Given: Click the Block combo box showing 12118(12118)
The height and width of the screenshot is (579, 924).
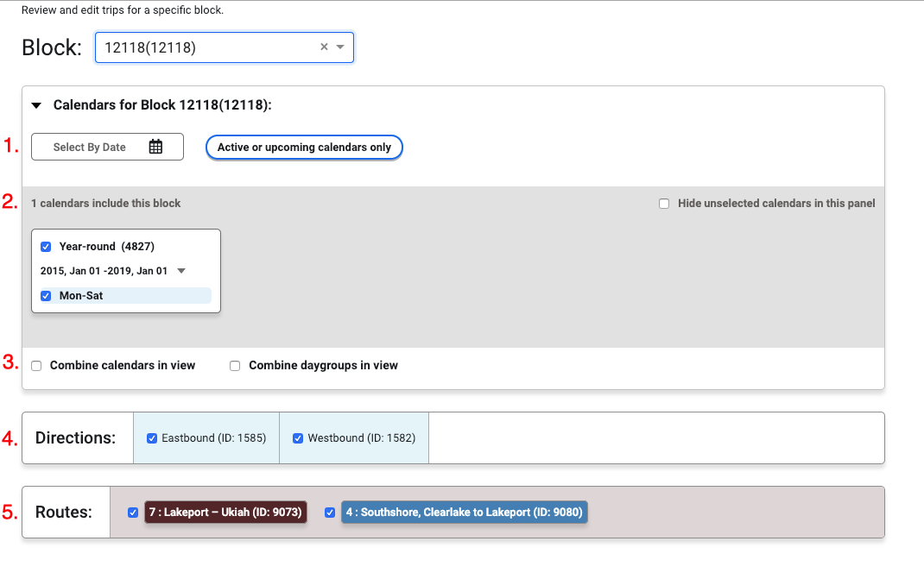Looking at the screenshot, I should click(224, 47).
